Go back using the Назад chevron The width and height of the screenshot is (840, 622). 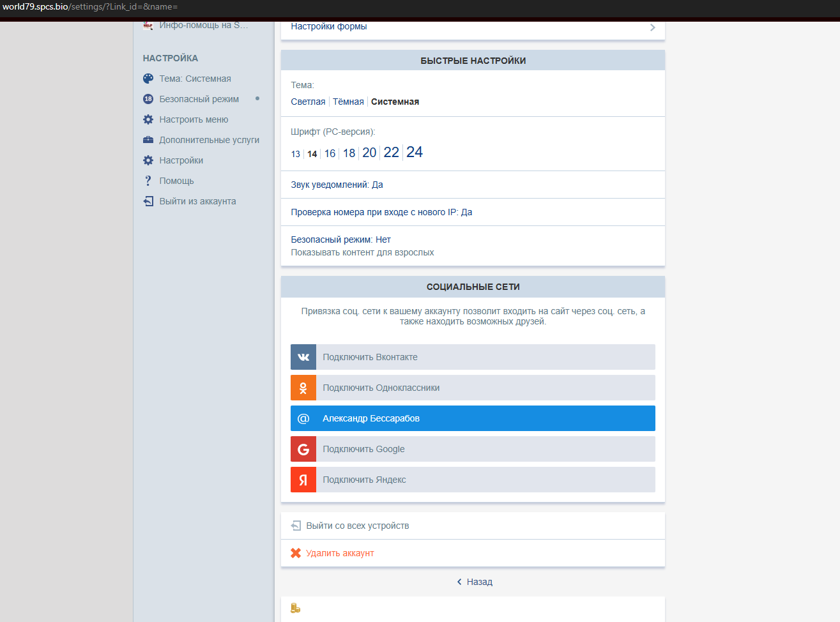[459, 582]
